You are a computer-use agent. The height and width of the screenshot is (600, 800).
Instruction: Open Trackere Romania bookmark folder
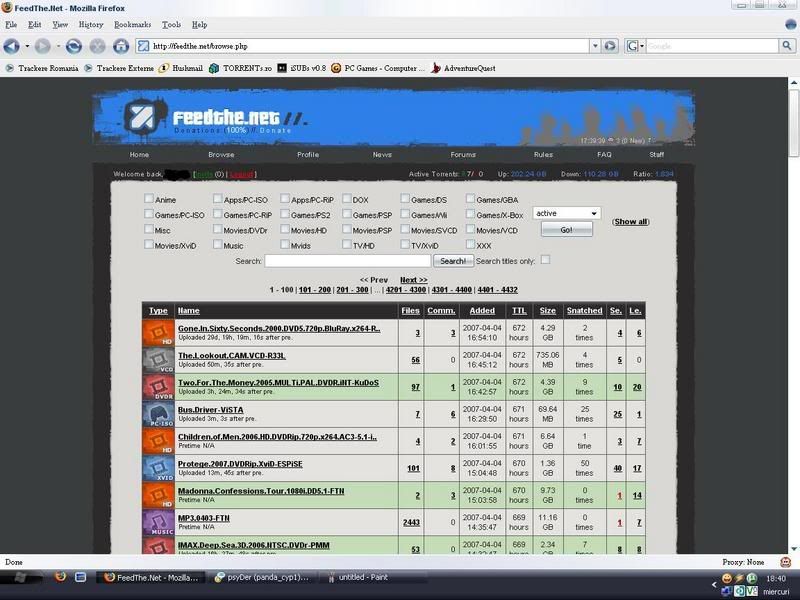coord(42,68)
